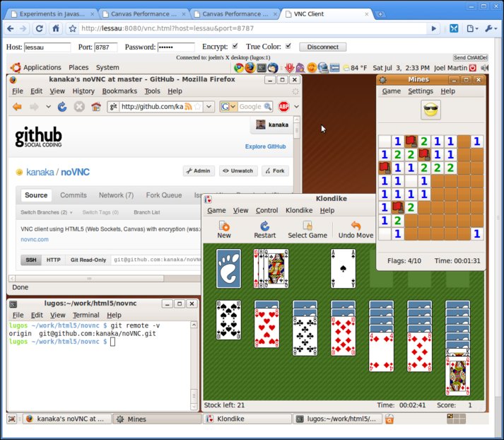Viewport: 504px width, 440px height.
Task: Click the novnc.com link
Action: (x=35, y=239)
